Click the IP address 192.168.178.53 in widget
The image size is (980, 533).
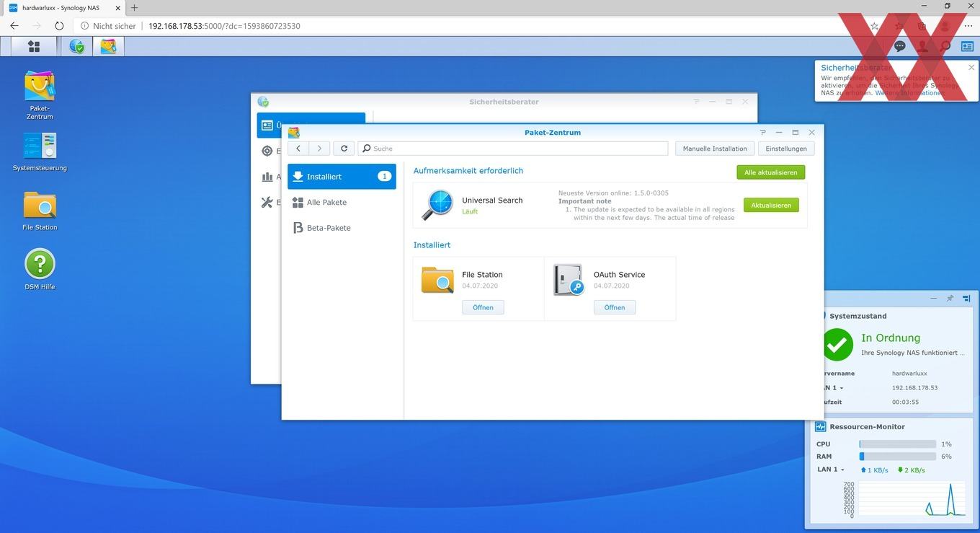pyautogui.click(x=914, y=388)
